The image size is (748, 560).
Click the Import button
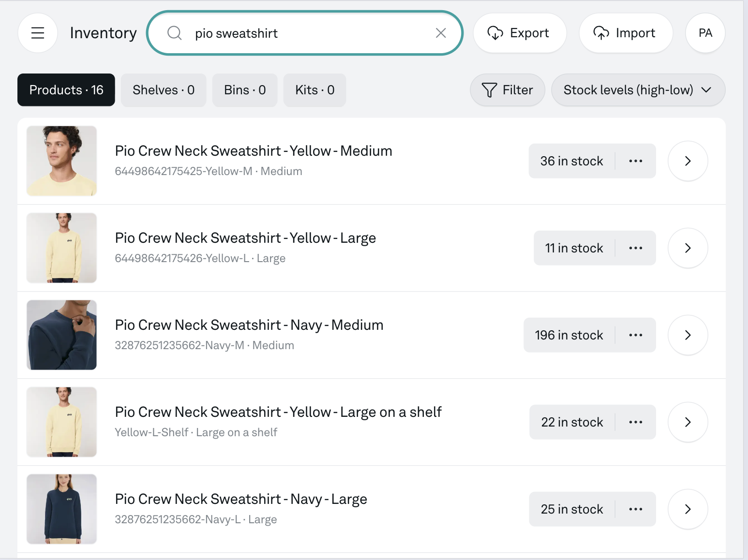(x=626, y=33)
